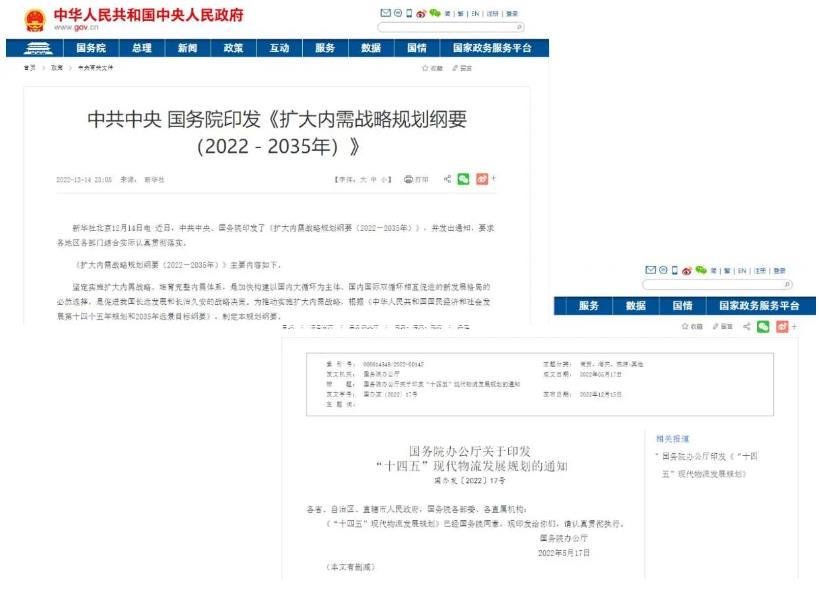The height and width of the screenshot is (590, 819).
Task: Click the WeChat icon in the top bar
Action: [434, 13]
